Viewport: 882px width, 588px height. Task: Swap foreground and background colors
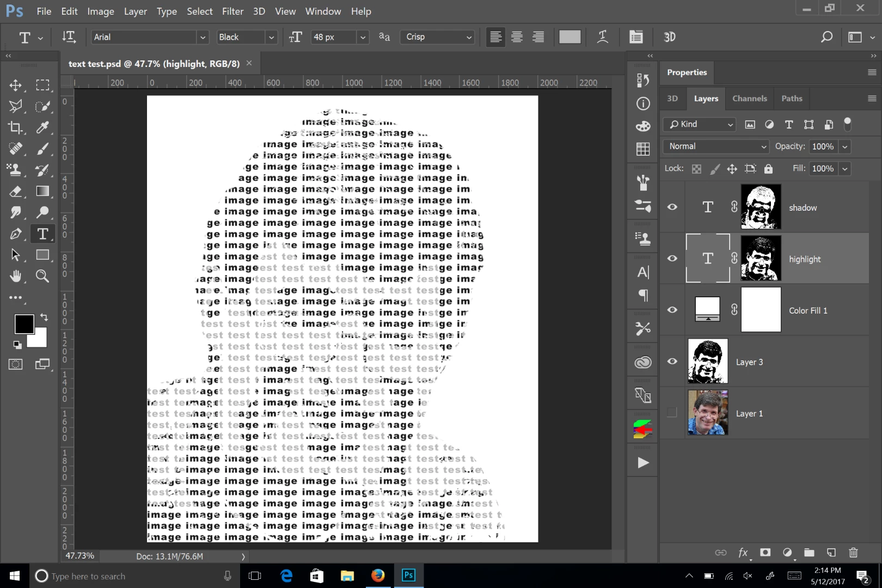(44, 317)
